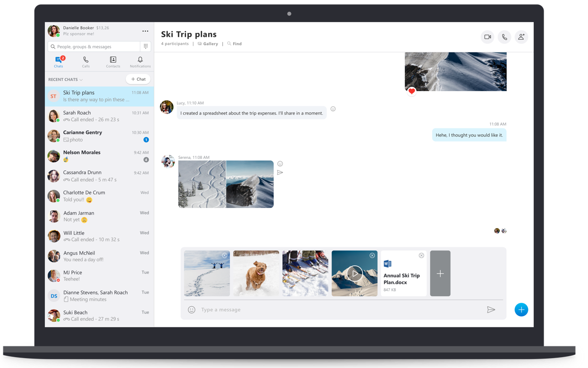This screenshot has height=368, width=588.
Task: Add a reaction to Lucy's spreadsheet message
Action: pyautogui.click(x=333, y=109)
